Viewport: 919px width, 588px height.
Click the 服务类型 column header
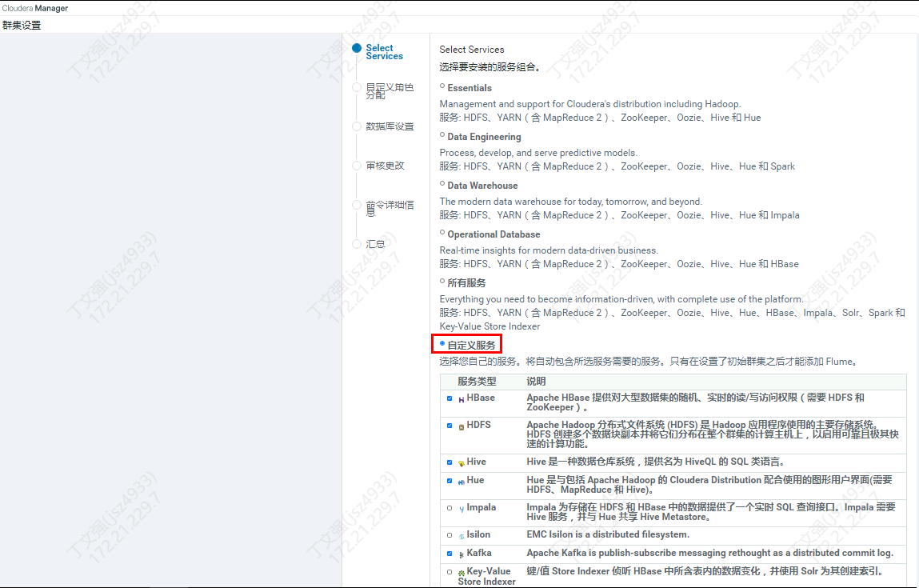click(x=477, y=381)
